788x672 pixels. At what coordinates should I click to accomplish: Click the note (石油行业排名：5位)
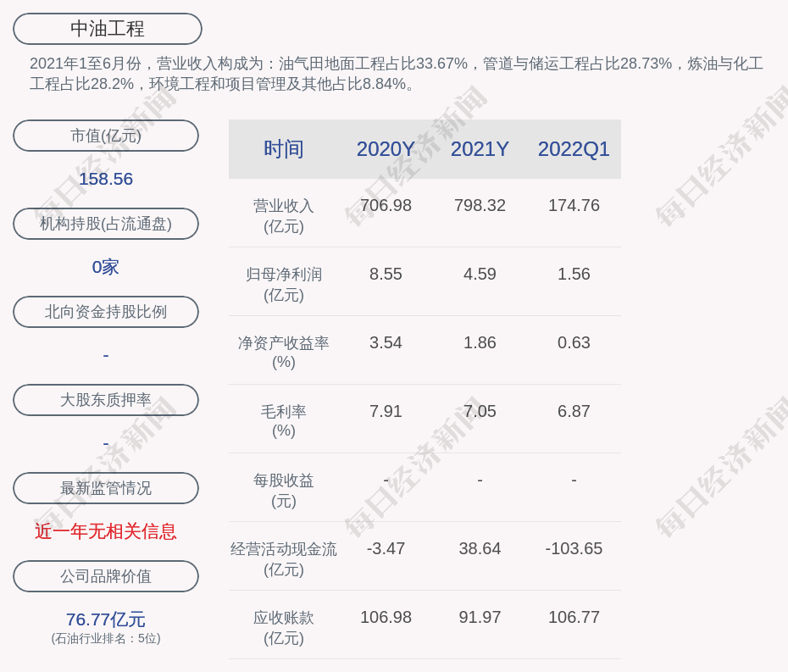(x=106, y=638)
